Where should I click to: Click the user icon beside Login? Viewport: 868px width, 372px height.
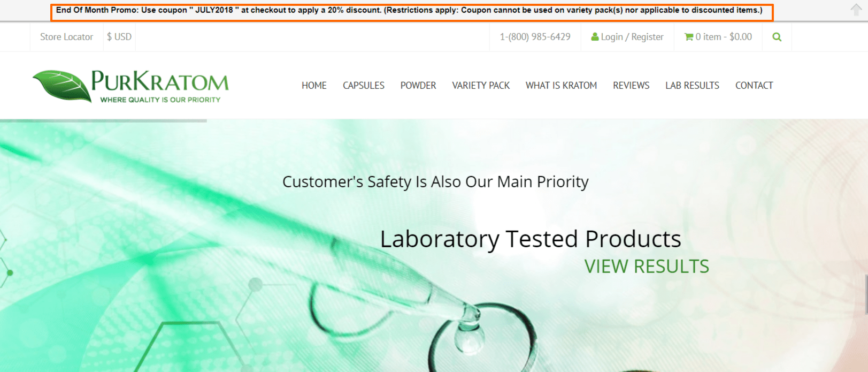click(x=595, y=37)
